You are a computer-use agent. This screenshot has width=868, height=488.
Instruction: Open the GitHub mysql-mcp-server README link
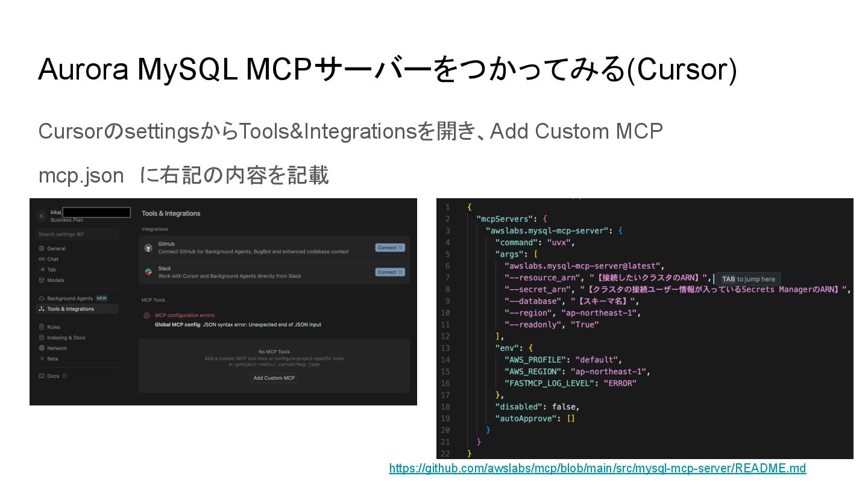pyautogui.click(x=597, y=468)
